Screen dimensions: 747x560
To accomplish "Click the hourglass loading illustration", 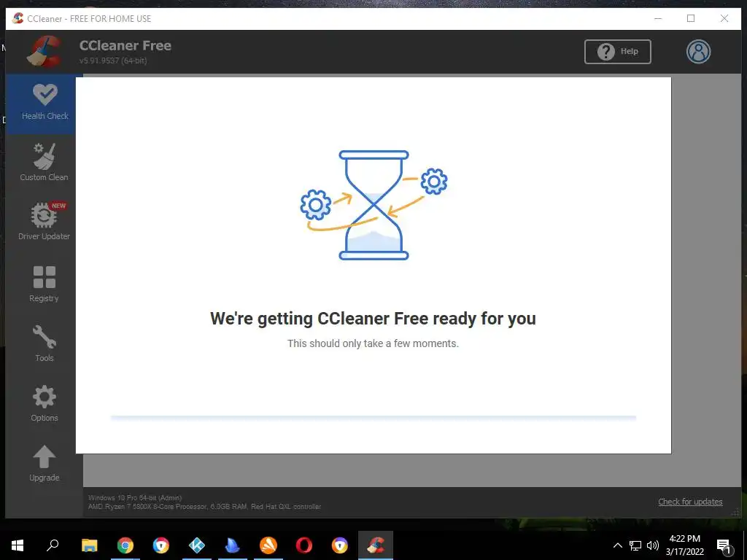I will coord(373,205).
